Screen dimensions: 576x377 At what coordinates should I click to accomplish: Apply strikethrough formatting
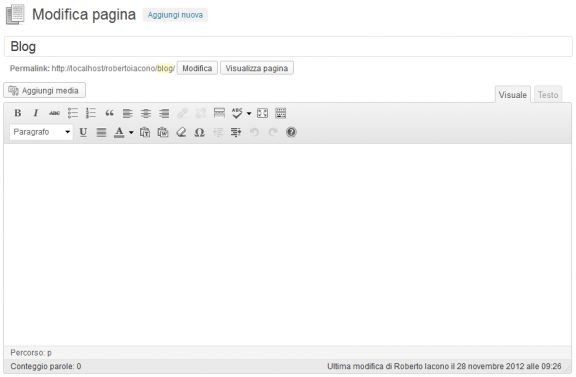(54, 113)
